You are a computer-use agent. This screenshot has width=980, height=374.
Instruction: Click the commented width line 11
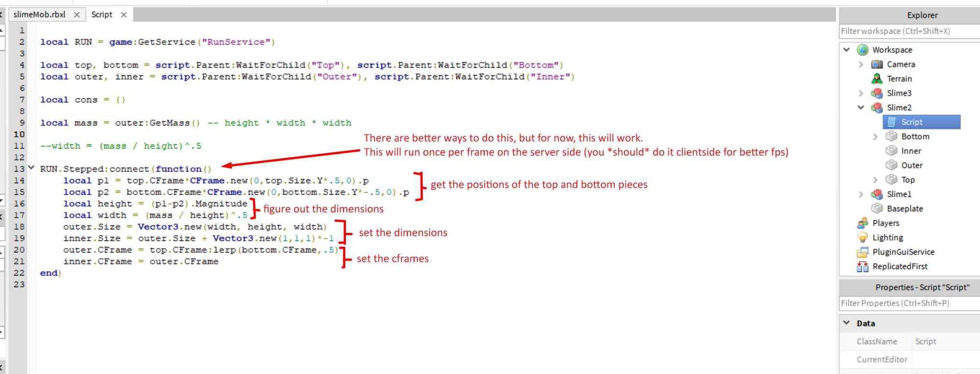121,146
